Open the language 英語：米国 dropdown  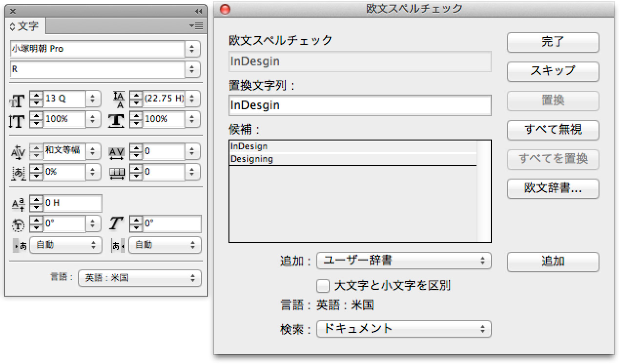click(140, 278)
